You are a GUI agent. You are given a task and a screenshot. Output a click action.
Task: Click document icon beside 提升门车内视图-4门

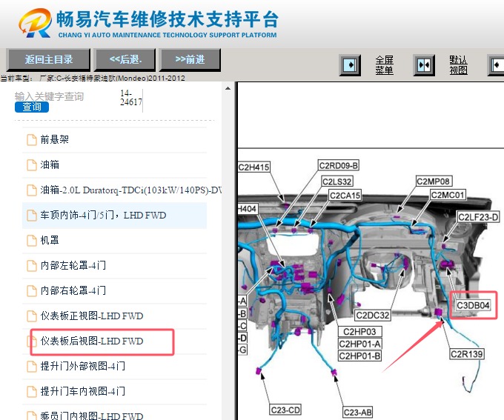click(x=31, y=392)
